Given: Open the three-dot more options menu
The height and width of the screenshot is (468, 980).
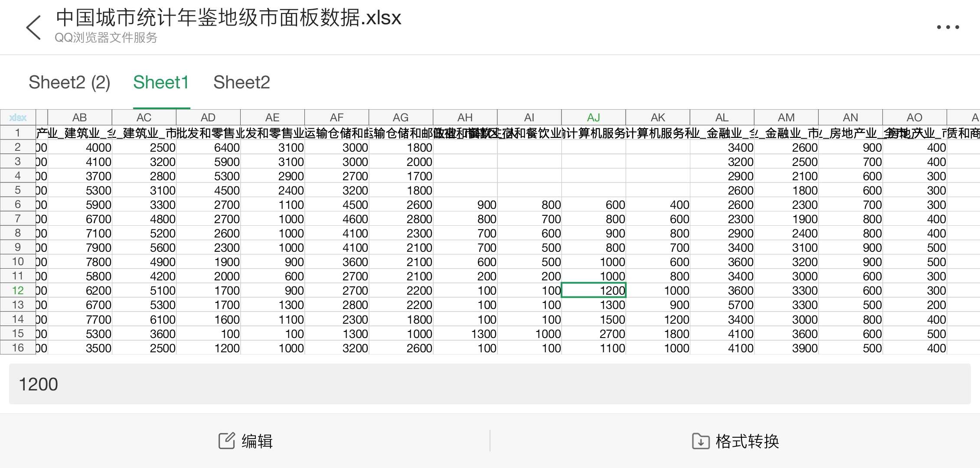Looking at the screenshot, I should pos(947,27).
